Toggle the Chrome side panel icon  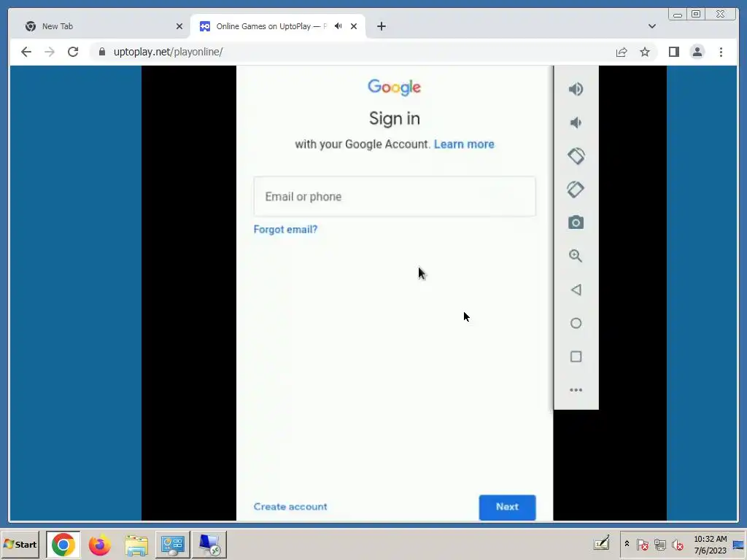point(673,52)
